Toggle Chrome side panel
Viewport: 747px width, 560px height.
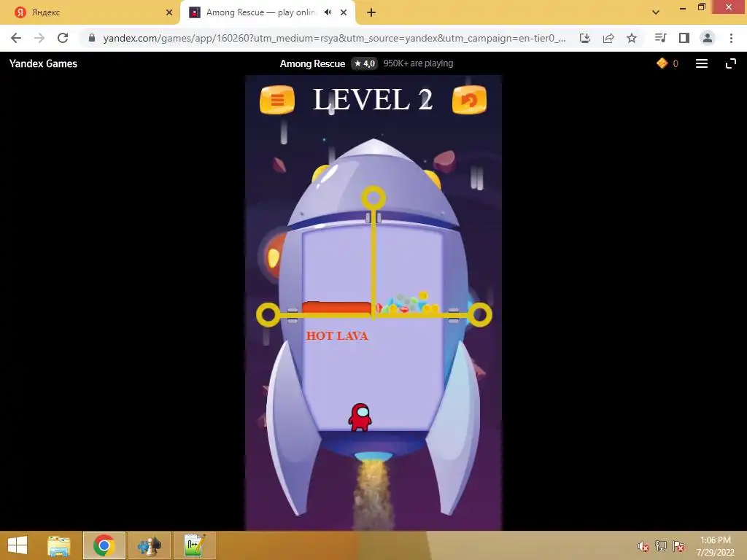coord(684,38)
